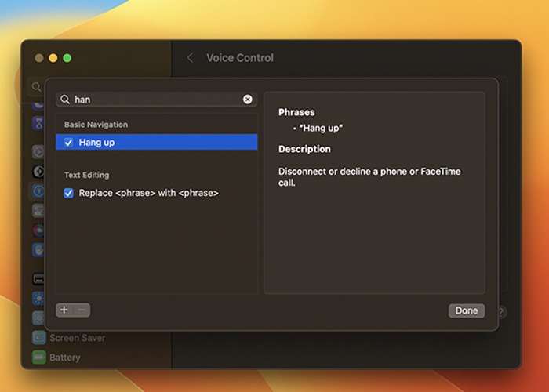Select Replace <phrase> with <phrase> row
Viewport: 549px width, 392px height.
[x=157, y=193]
